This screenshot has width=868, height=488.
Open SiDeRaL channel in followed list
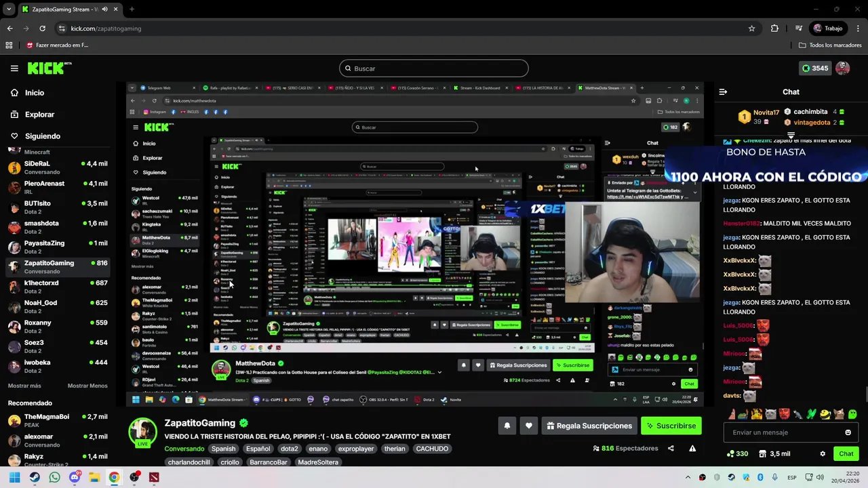[x=58, y=167]
